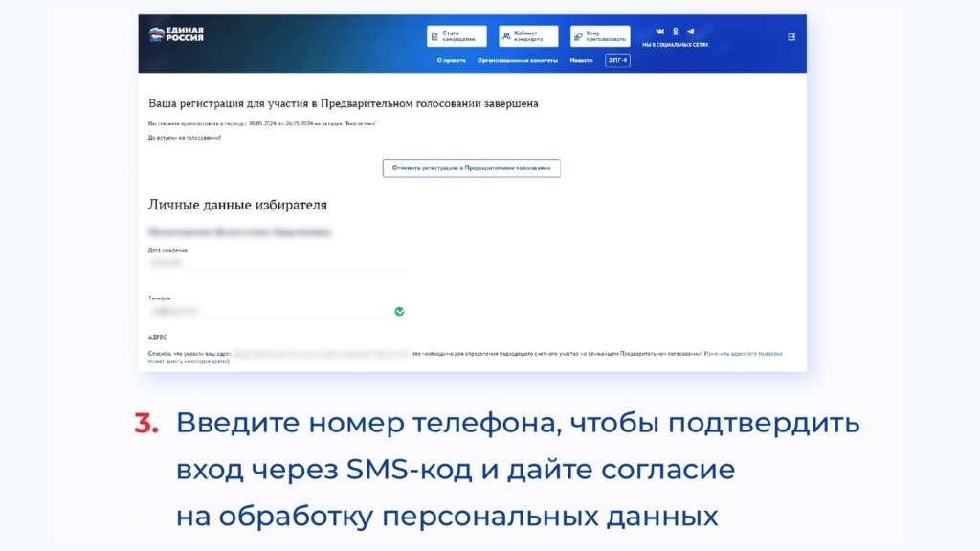The width and height of the screenshot is (980, 551).
Task: Open the Стать кандидатом button
Action: pyautogui.click(x=457, y=36)
